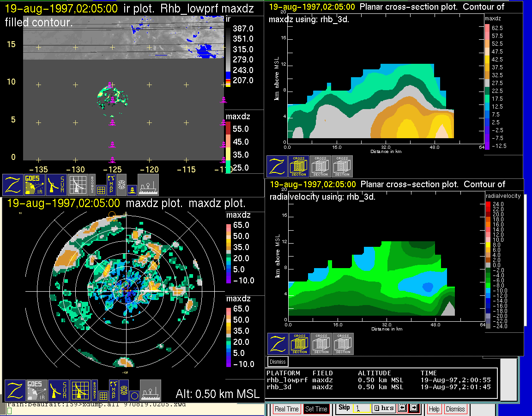Click the range-ring circle icon in the maxdz plot toolbar
532x416 pixels.
click(134, 396)
